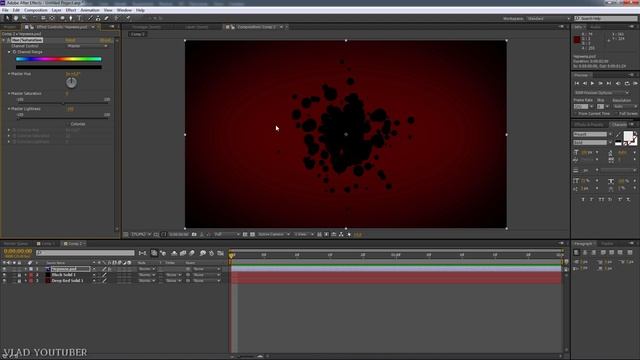Select the Eraser tool
The height and width of the screenshot is (360, 640).
[107, 18]
